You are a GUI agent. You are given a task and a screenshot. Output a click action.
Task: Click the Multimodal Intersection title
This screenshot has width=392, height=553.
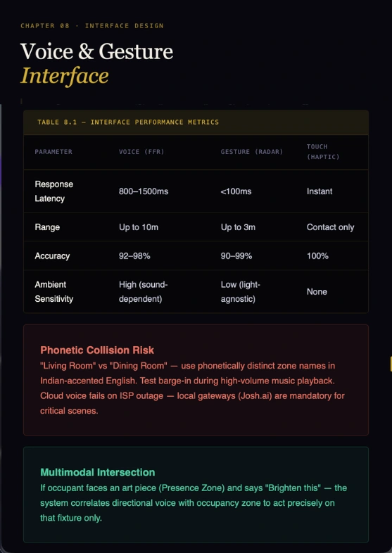pyautogui.click(x=97, y=472)
